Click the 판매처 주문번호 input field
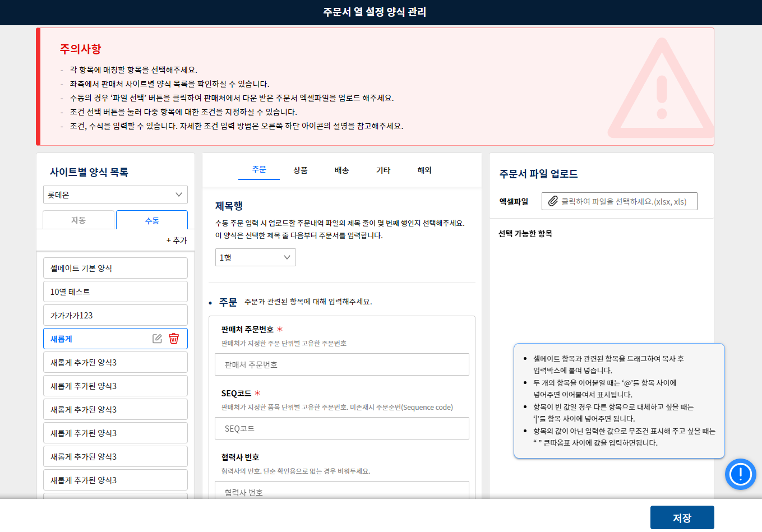 342,364
